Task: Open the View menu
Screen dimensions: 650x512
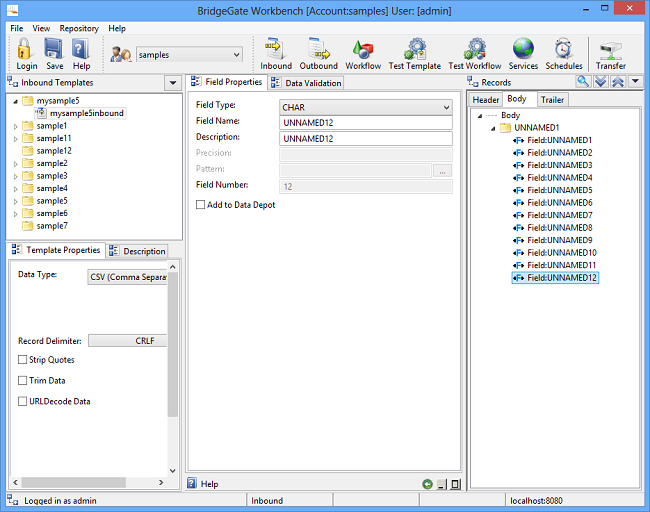Action: (41, 28)
